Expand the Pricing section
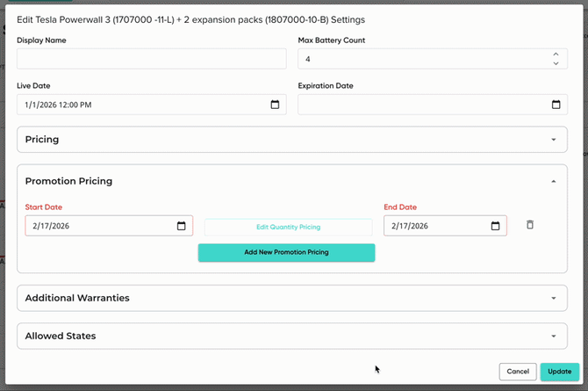This screenshot has width=588, height=391. pyautogui.click(x=553, y=140)
